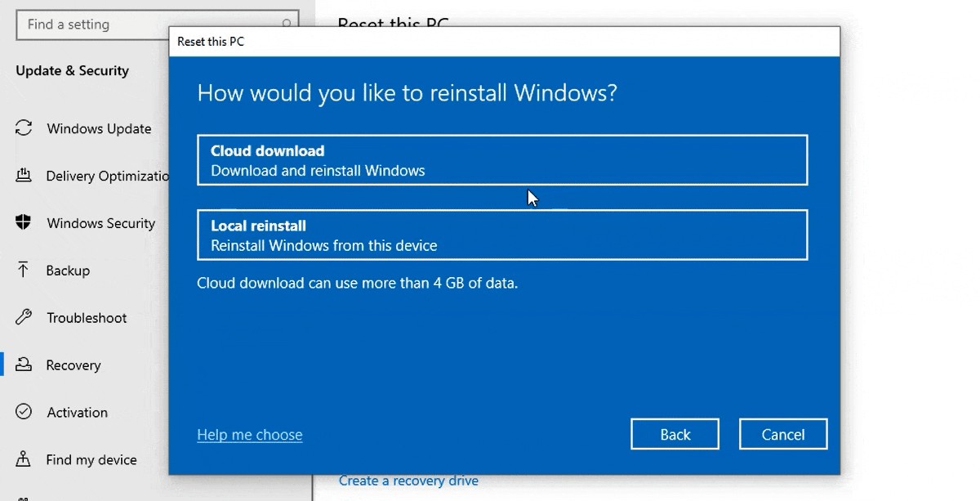Click the Find my device icon
The image size is (980, 501).
tap(24, 459)
